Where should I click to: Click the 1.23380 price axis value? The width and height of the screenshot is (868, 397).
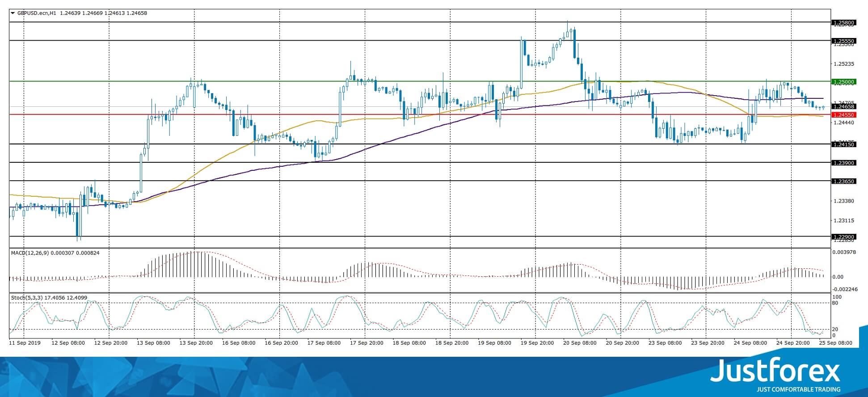pyautogui.click(x=843, y=201)
